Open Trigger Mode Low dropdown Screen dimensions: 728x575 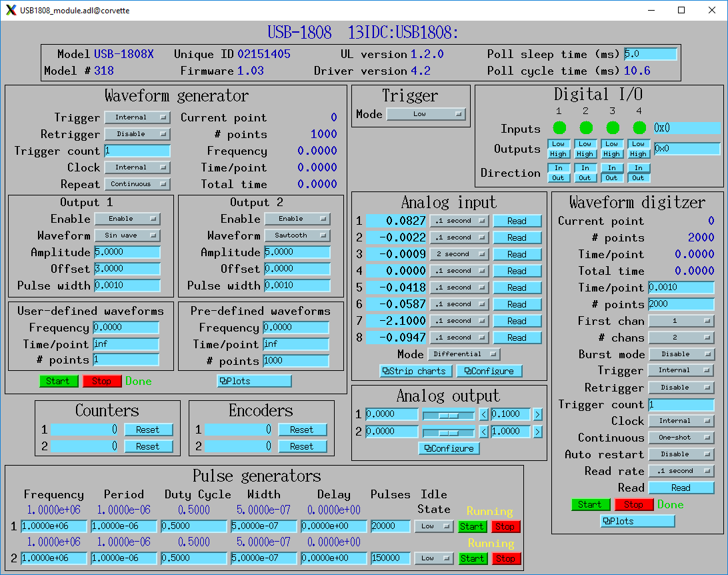tap(426, 114)
